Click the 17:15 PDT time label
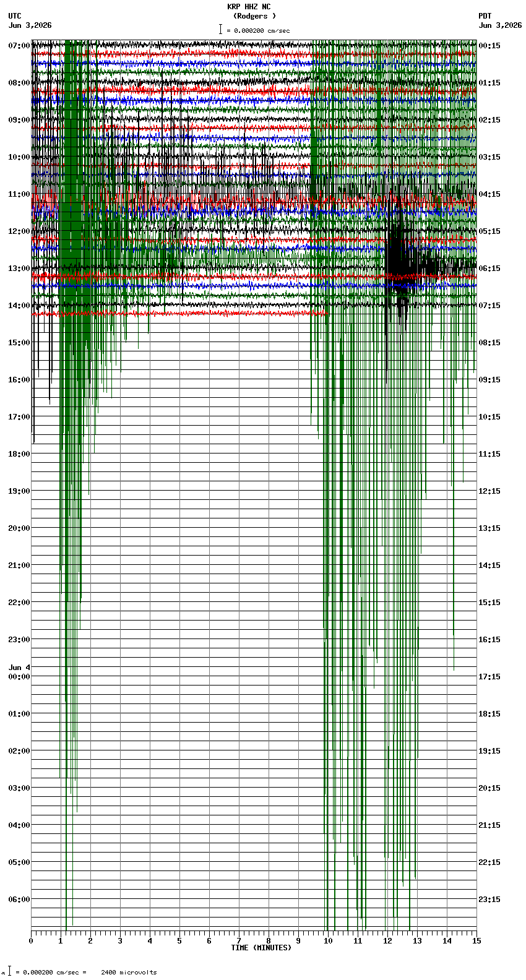 click(x=489, y=677)
